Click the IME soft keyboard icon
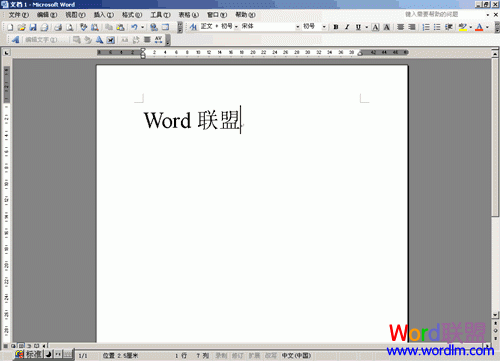Viewport: 500px width, 361px height. click(x=68, y=354)
